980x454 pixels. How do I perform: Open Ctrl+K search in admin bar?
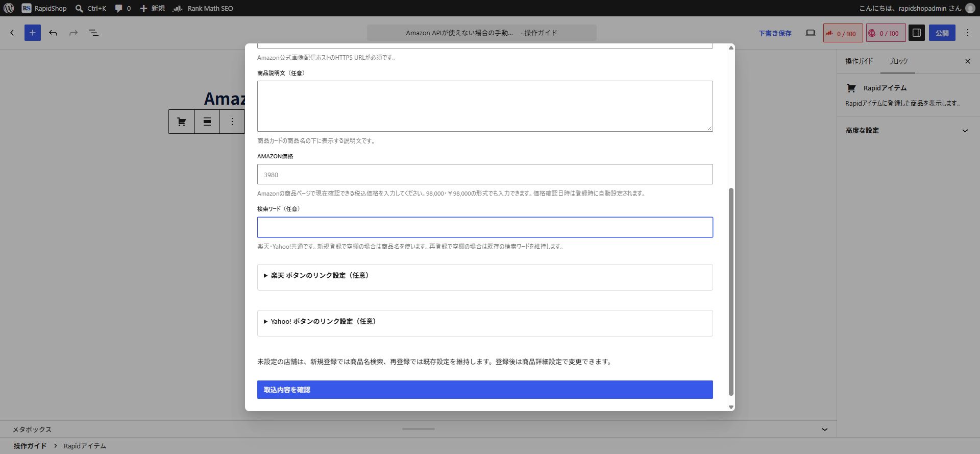pyautogui.click(x=90, y=8)
